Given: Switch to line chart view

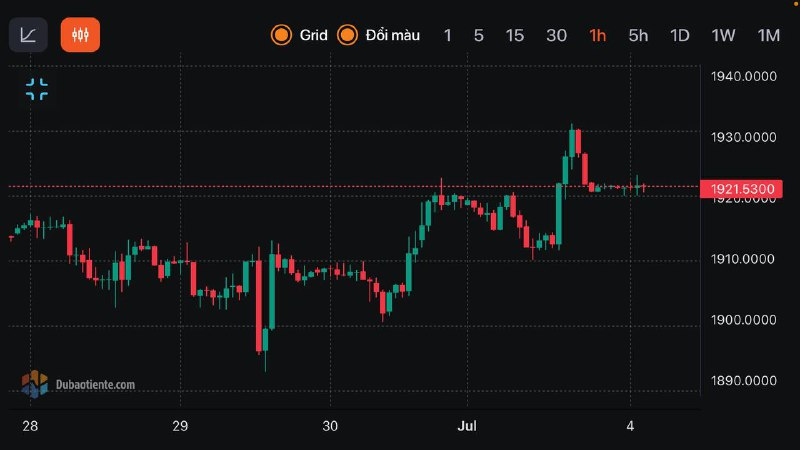Looking at the screenshot, I should pyautogui.click(x=28, y=35).
